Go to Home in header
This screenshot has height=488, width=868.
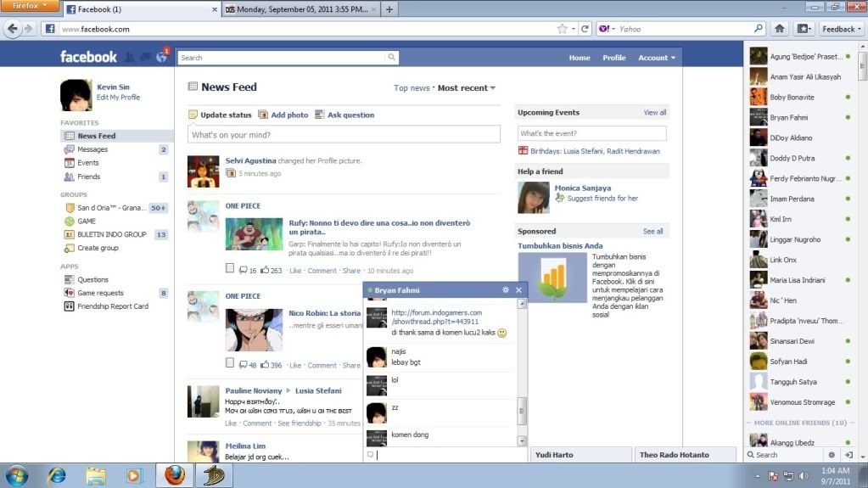(580, 58)
